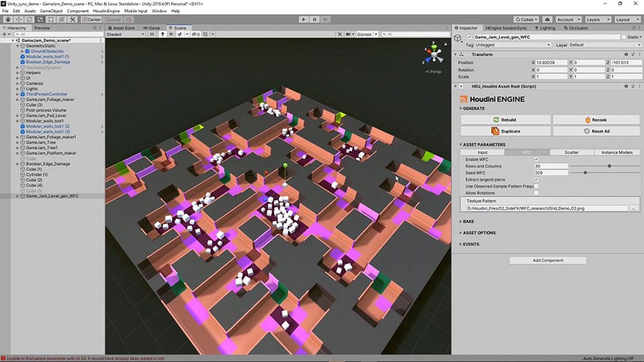The height and width of the screenshot is (362, 644).
Task: Switch to the Scatter parameters tab
Action: [572, 152]
